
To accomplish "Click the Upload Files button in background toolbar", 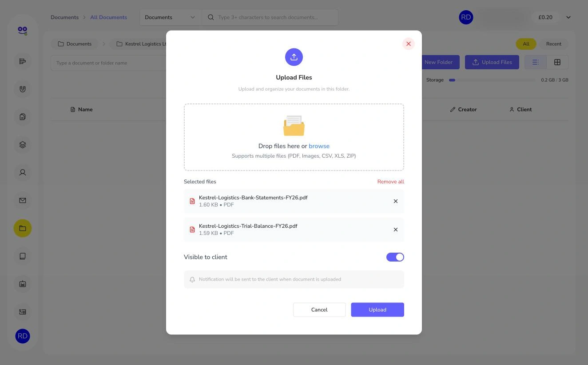I will pos(492,62).
